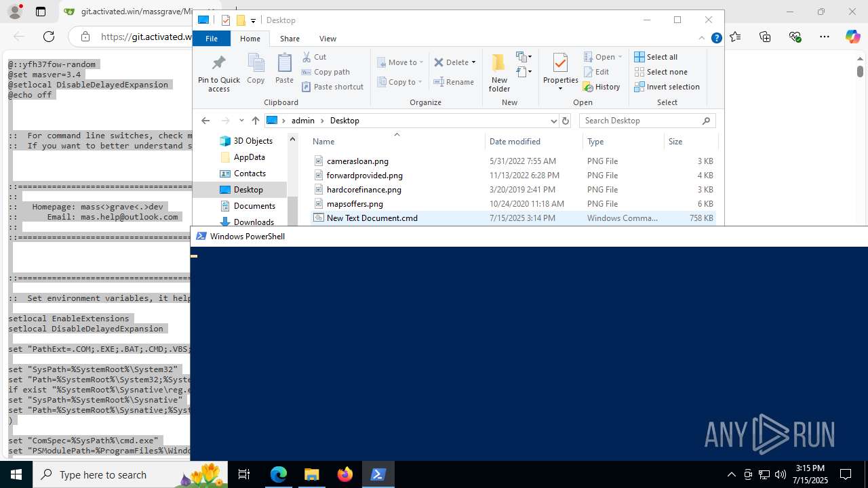Open Copilot in Edge
868x488 pixels.
(x=852, y=37)
